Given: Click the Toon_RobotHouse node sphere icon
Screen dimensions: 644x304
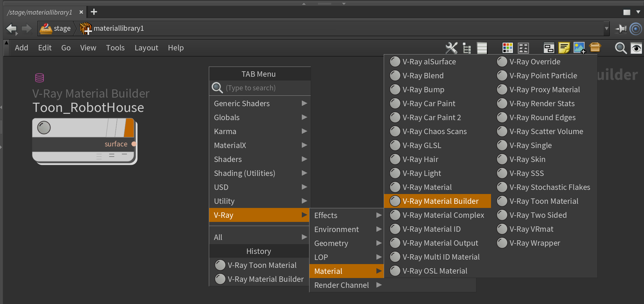Looking at the screenshot, I should pos(44,128).
